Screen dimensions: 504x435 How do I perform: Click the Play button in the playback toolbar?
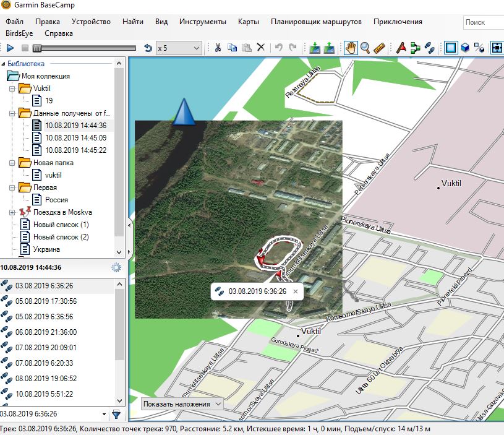[11, 48]
